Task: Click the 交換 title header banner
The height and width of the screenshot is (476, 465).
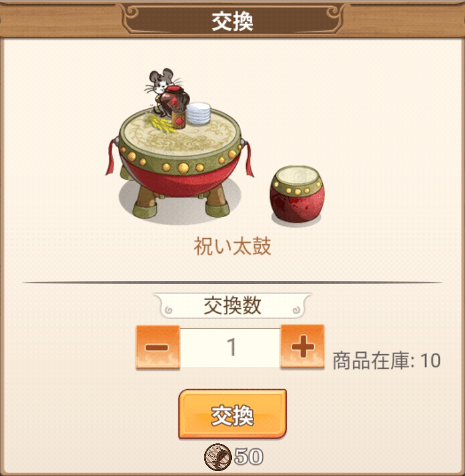Action: [x=232, y=21]
